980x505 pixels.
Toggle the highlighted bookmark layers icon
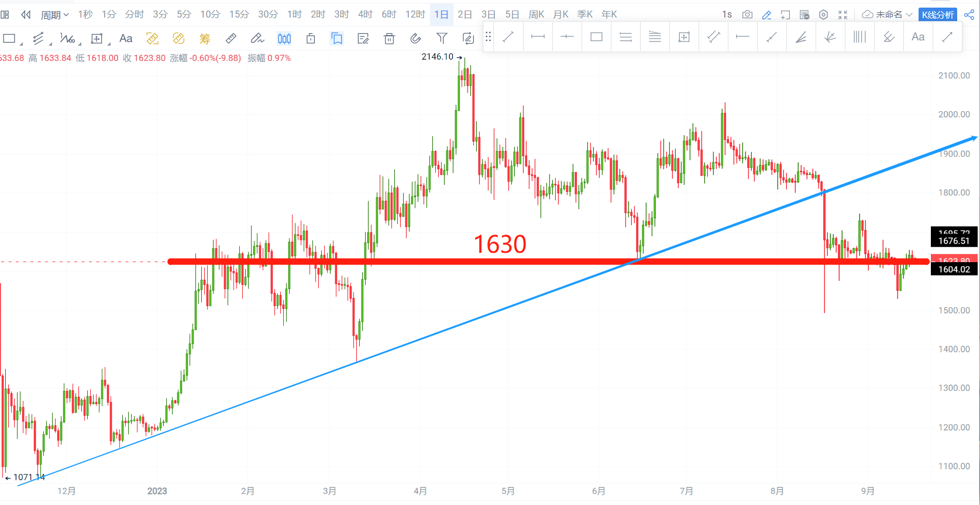click(x=337, y=39)
